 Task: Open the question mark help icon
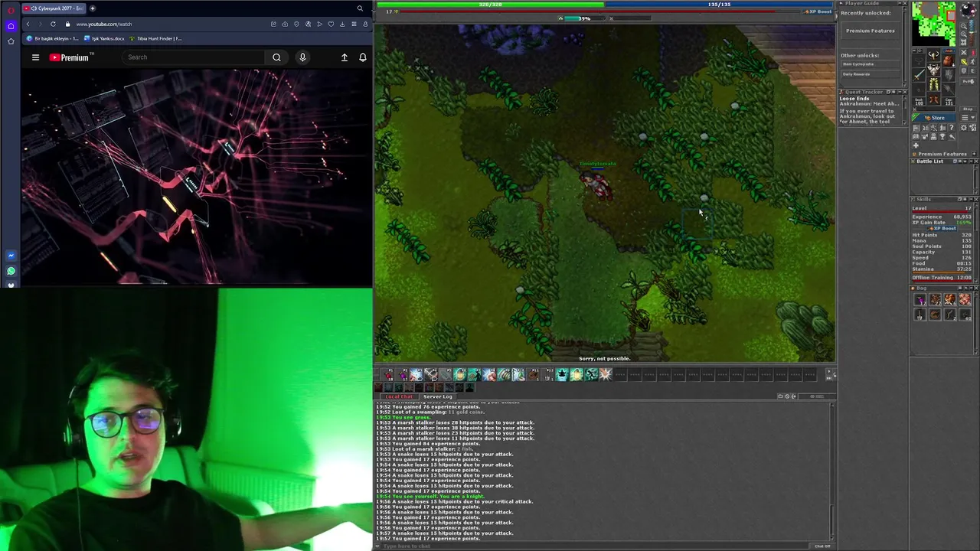point(952,128)
